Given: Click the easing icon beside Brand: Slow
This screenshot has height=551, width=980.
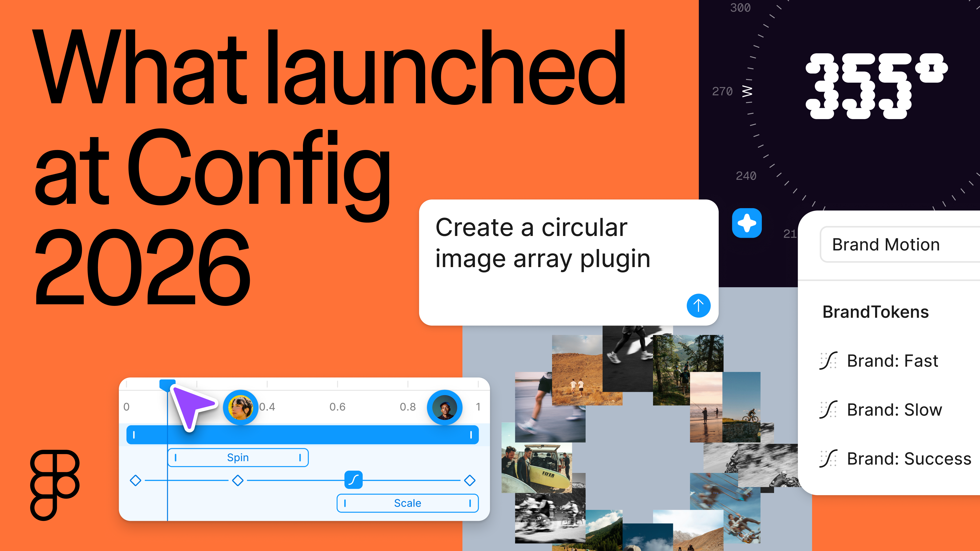Looking at the screenshot, I should coord(828,409).
